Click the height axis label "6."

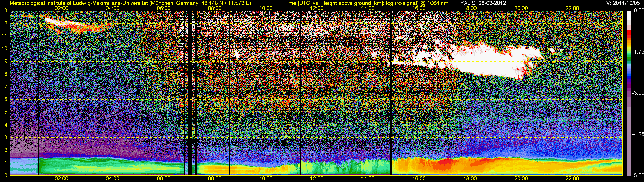[6, 100]
